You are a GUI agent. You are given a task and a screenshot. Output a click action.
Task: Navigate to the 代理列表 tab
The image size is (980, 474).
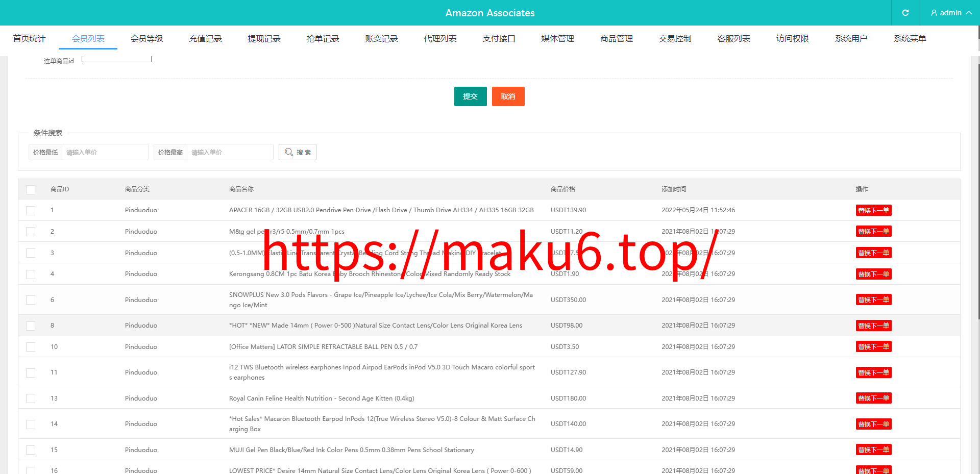[x=440, y=38]
